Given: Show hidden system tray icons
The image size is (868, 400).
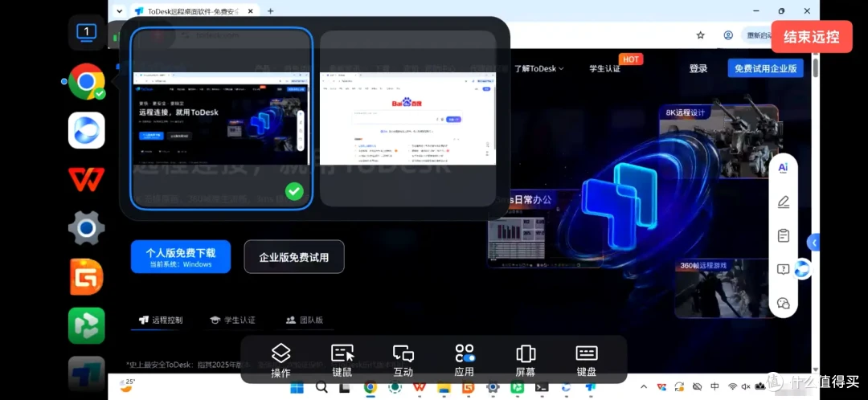Looking at the screenshot, I should (x=643, y=386).
